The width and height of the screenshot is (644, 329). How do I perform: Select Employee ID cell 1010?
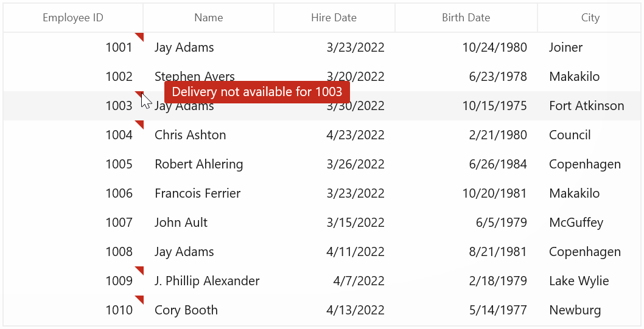point(73,310)
